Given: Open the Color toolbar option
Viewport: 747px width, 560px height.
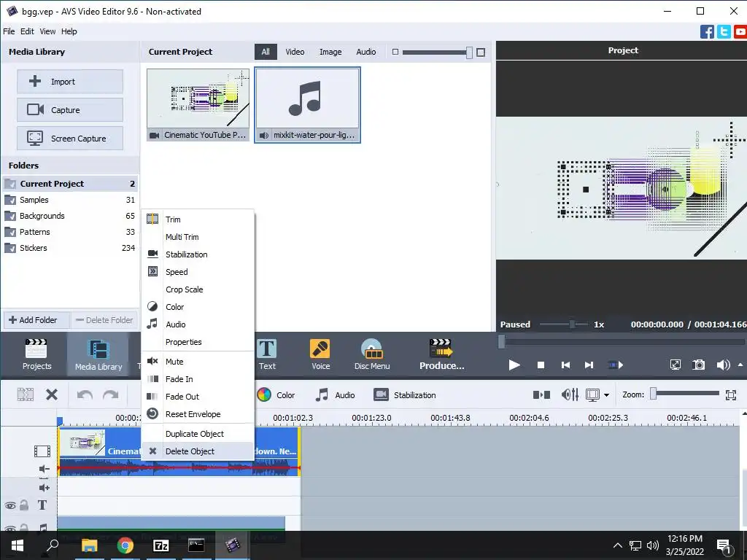Looking at the screenshot, I should [x=276, y=395].
